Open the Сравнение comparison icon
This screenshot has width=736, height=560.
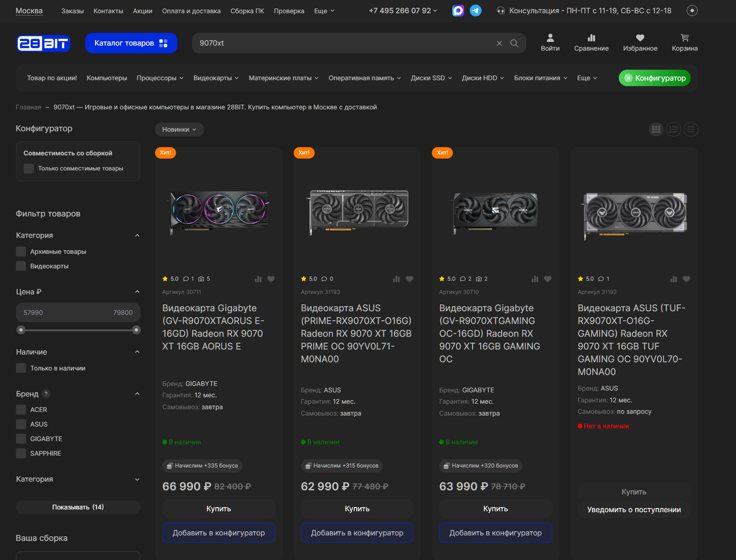tap(591, 43)
